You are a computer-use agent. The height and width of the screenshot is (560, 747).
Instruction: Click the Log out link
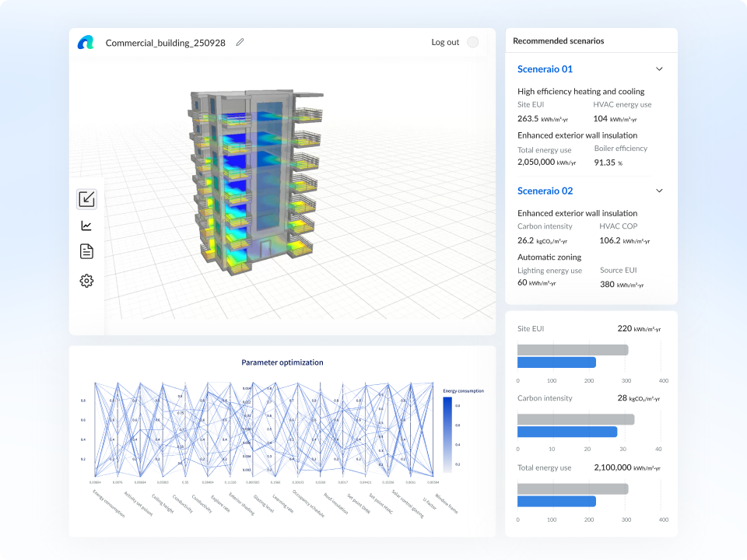point(445,42)
